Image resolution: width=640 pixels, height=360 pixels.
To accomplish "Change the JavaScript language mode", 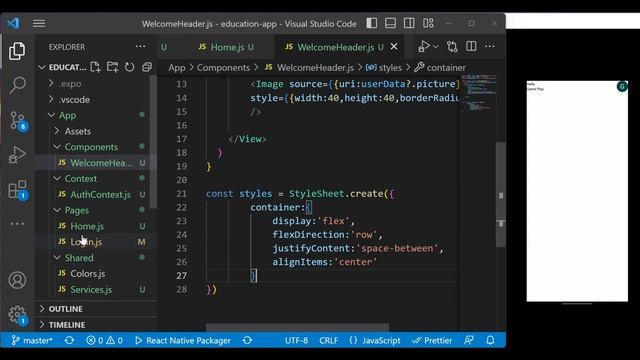I will (x=375, y=340).
